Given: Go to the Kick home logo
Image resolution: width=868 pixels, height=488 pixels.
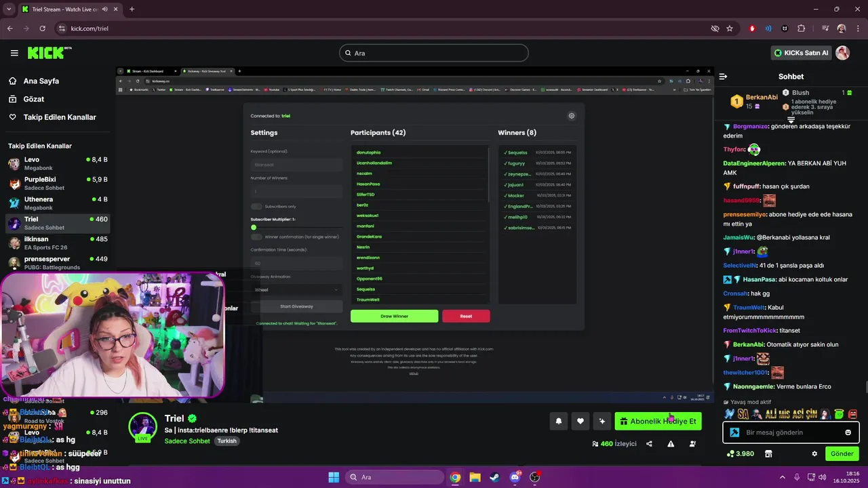Looking at the screenshot, I should 49,53.
